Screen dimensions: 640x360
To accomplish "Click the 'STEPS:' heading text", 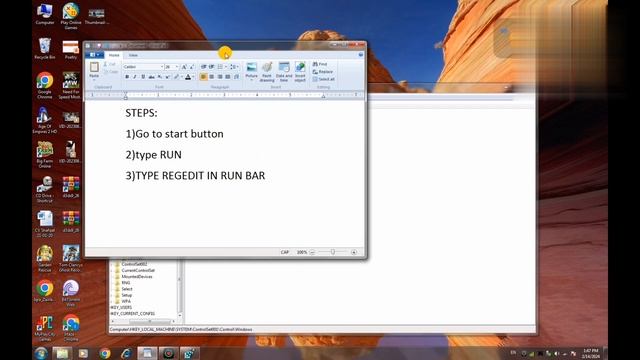I will click(x=141, y=113).
